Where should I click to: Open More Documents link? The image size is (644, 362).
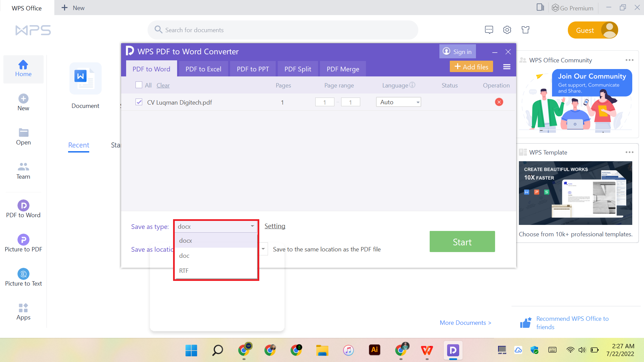click(x=465, y=322)
